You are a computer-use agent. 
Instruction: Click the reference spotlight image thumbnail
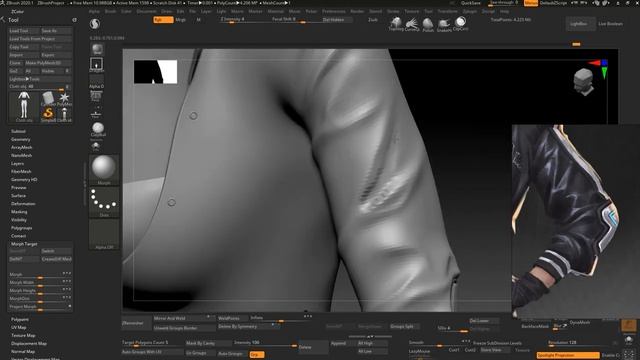click(576, 221)
